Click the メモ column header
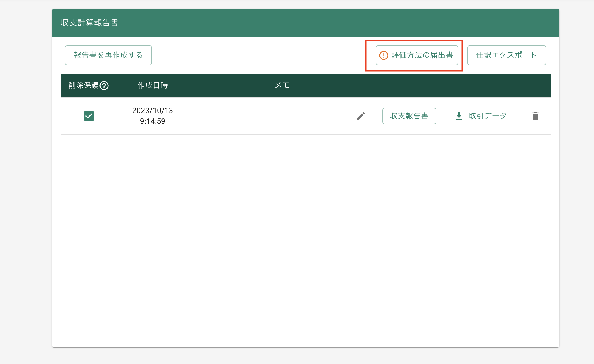Screen dimensions: 594x364 point(282,85)
